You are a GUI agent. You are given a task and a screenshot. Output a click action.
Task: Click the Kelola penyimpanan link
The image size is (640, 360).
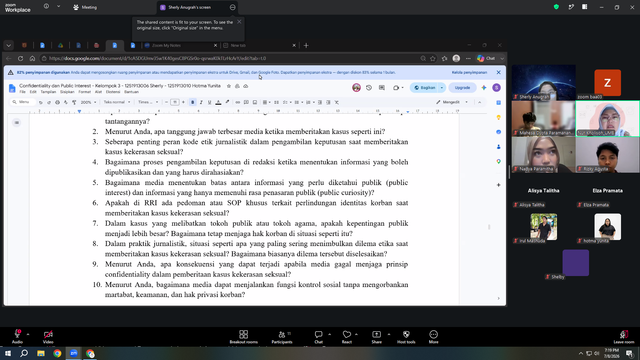[469, 72]
